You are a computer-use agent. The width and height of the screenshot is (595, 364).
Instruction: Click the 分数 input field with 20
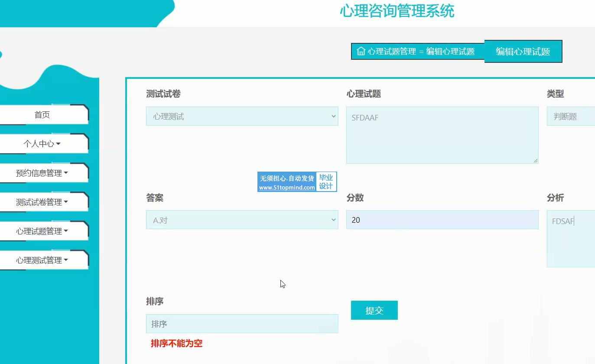click(442, 220)
